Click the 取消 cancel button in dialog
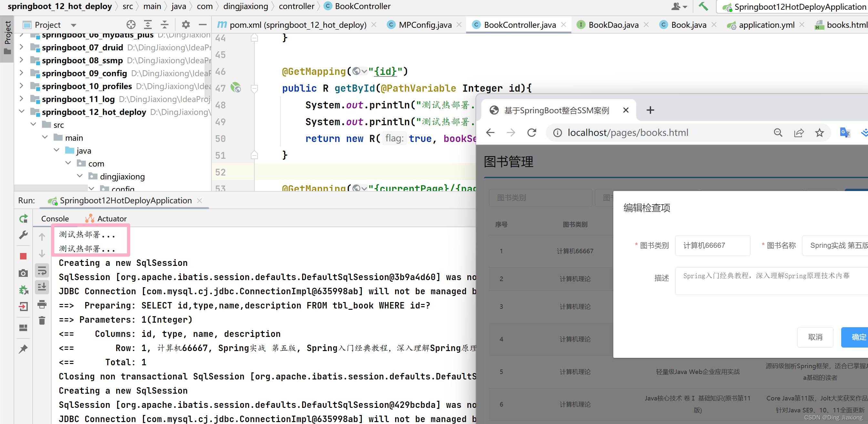This screenshot has height=424, width=868. tap(815, 337)
